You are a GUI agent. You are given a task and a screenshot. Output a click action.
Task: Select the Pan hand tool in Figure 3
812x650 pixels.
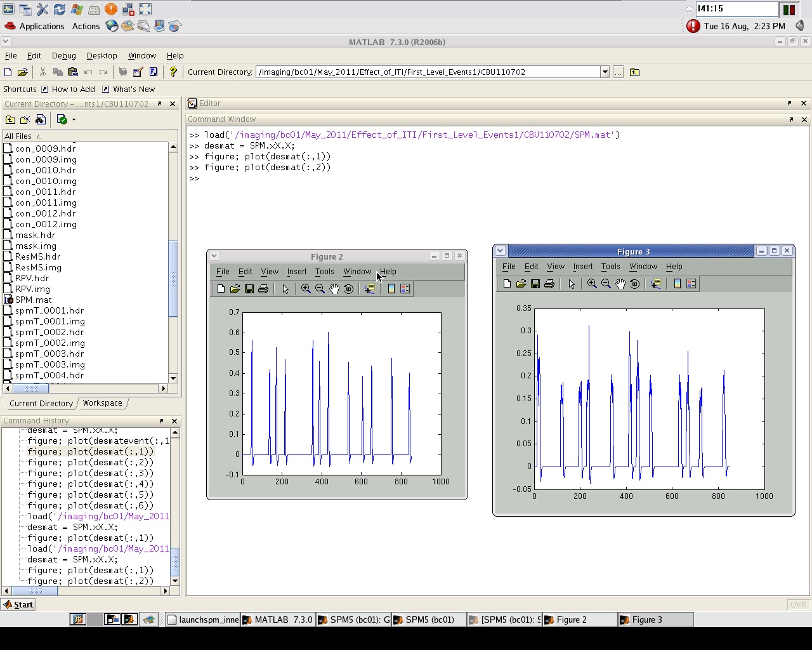[620, 284]
